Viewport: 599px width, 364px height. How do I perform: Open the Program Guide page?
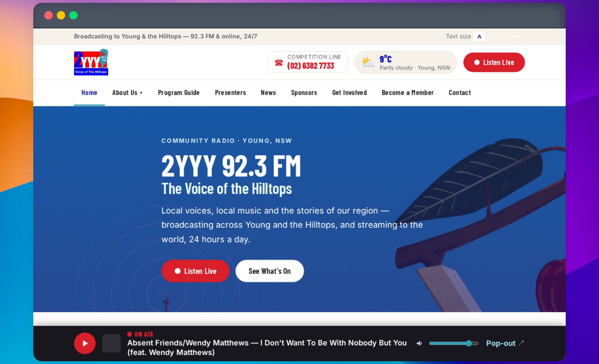[x=179, y=93]
